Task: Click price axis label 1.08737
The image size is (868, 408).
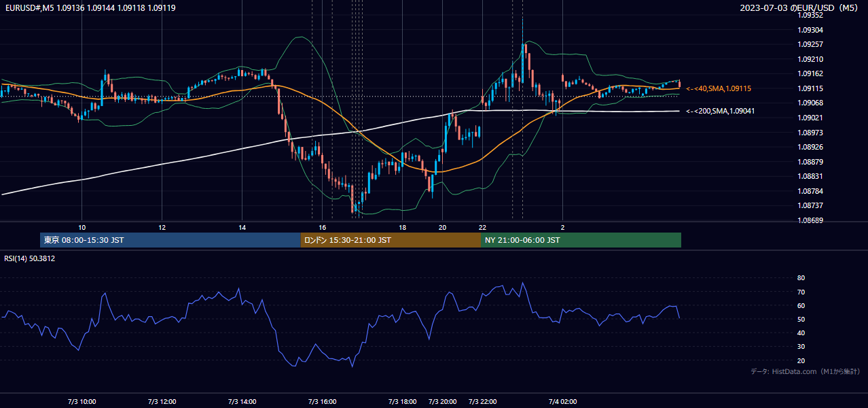Action: pyautogui.click(x=810, y=205)
